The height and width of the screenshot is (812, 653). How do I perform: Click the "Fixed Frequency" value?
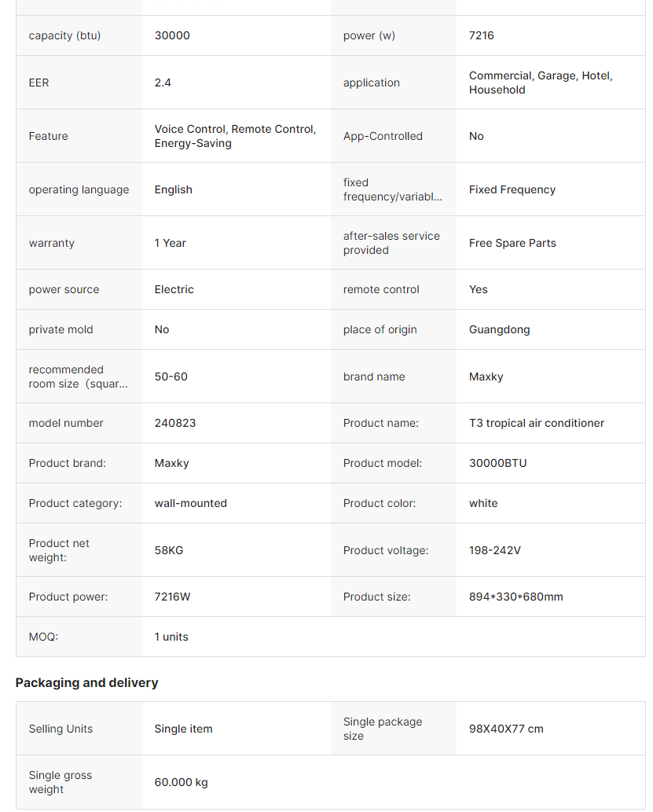(x=512, y=189)
